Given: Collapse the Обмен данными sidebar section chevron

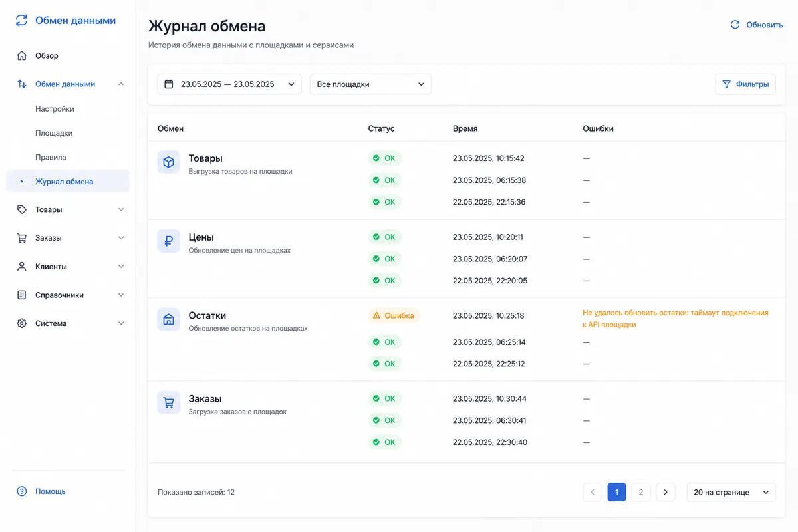Looking at the screenshot, I should click(121, 84).
